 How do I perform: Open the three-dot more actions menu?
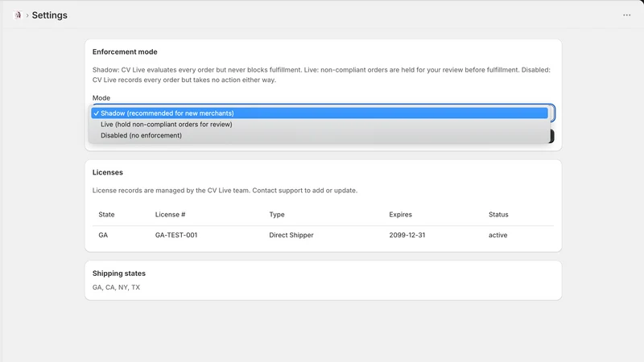[626, 15]
